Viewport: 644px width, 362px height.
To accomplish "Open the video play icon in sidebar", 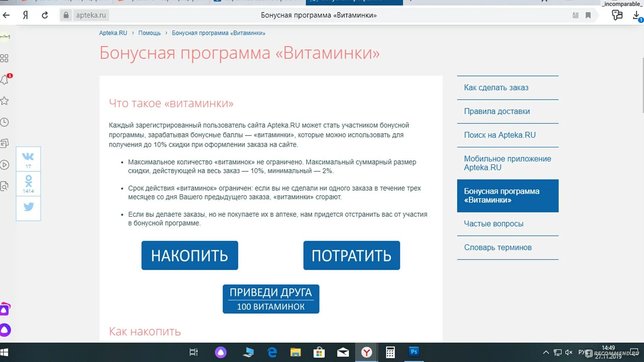I will coord(4,165).
